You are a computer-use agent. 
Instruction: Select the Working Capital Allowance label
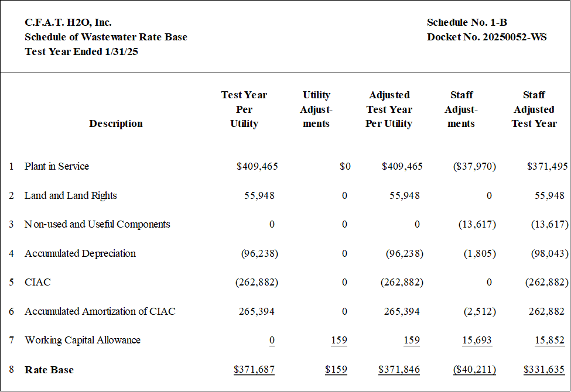tap(83, 340)
